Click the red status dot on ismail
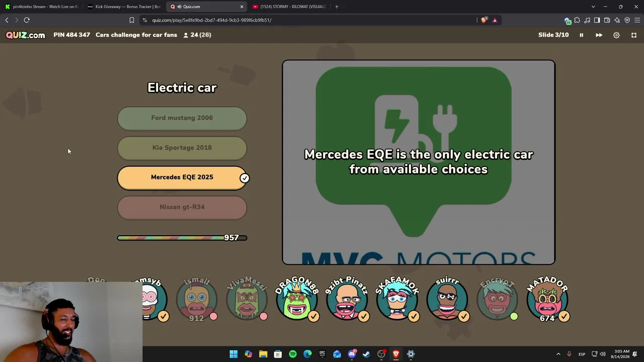The width and height of the screenshot is (644, 362). point(213,316)
